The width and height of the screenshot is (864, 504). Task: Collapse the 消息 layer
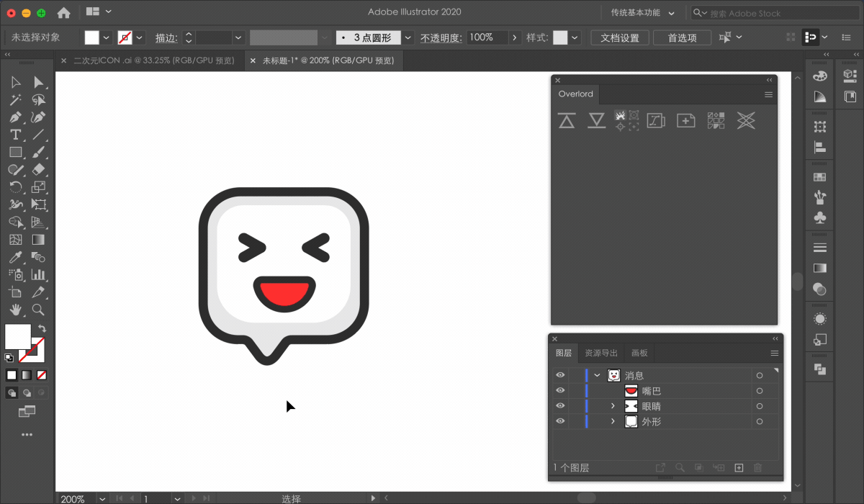597,375
